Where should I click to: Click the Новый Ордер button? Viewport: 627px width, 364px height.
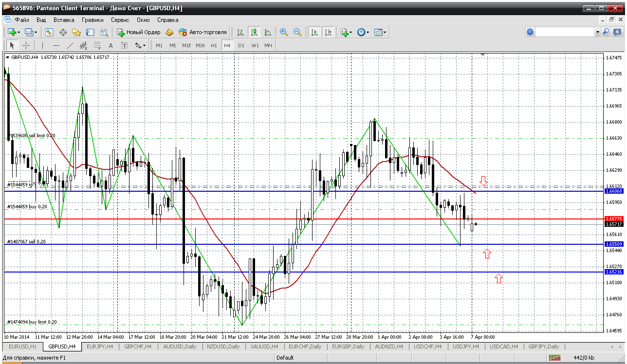(139, 32)
